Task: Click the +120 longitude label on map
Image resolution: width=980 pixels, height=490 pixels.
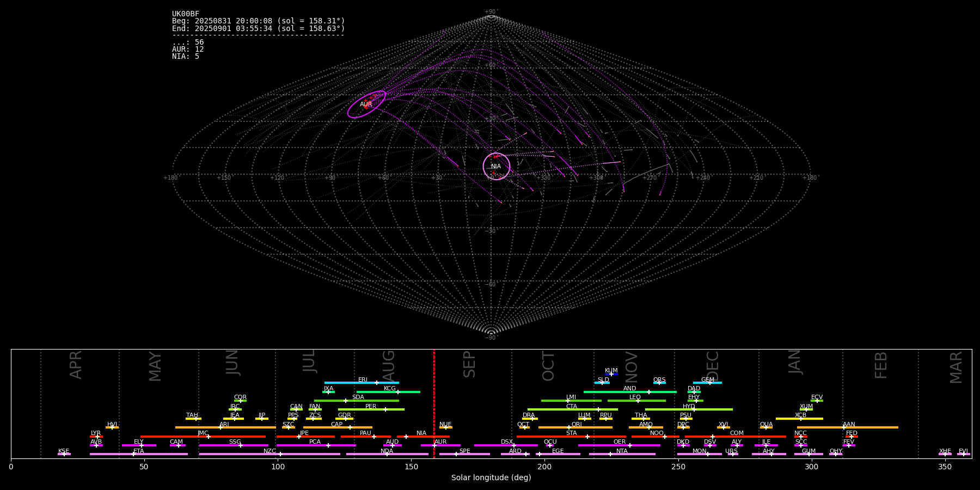Action: [x=277, y=177]
